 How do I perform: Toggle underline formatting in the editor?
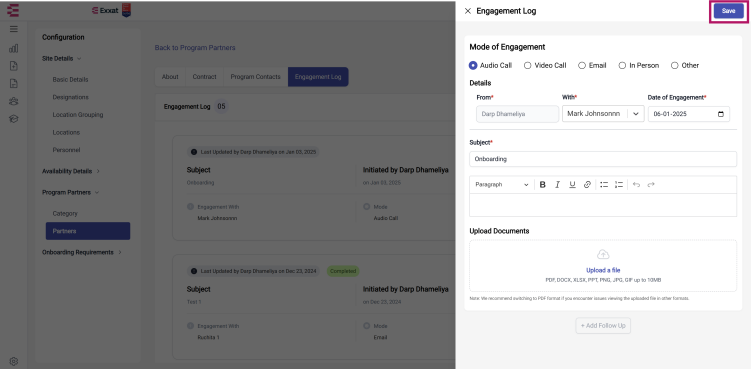coord(572,185)
